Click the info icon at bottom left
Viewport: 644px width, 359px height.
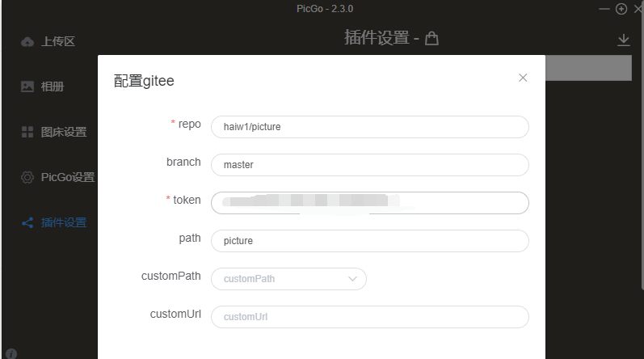(11, 353)
